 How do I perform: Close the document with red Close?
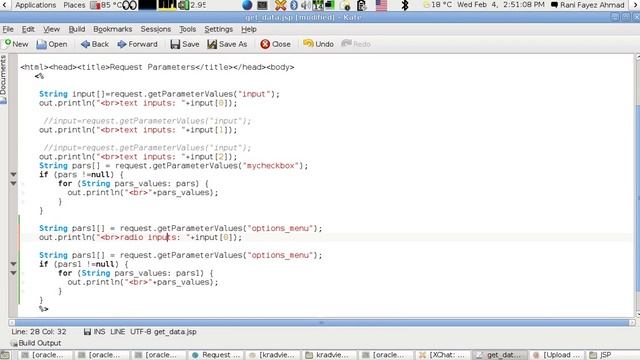point(276,44)
